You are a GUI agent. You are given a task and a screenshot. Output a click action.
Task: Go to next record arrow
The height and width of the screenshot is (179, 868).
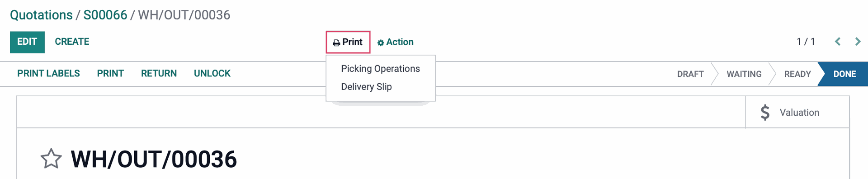(x=858, y=42)
